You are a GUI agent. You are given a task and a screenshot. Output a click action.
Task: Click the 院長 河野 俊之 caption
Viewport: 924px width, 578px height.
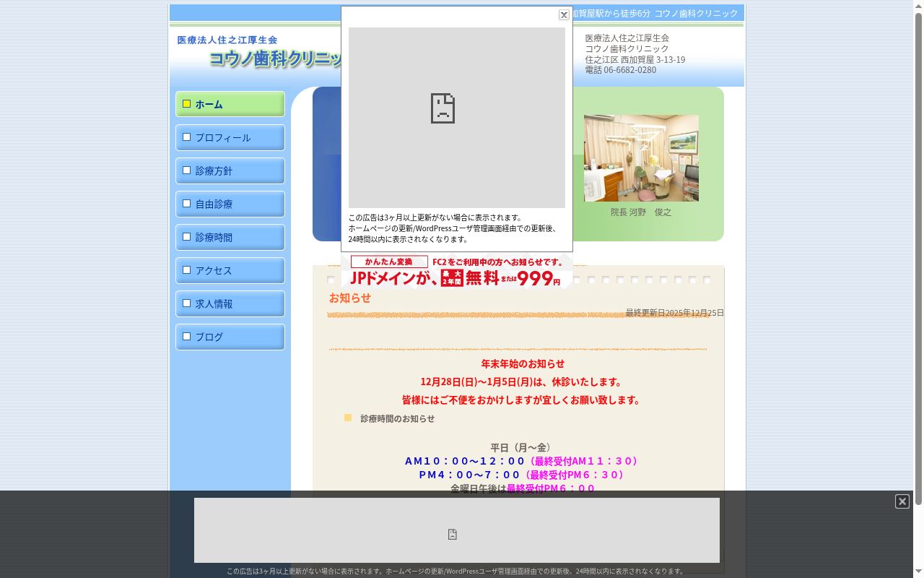[641, 212]
